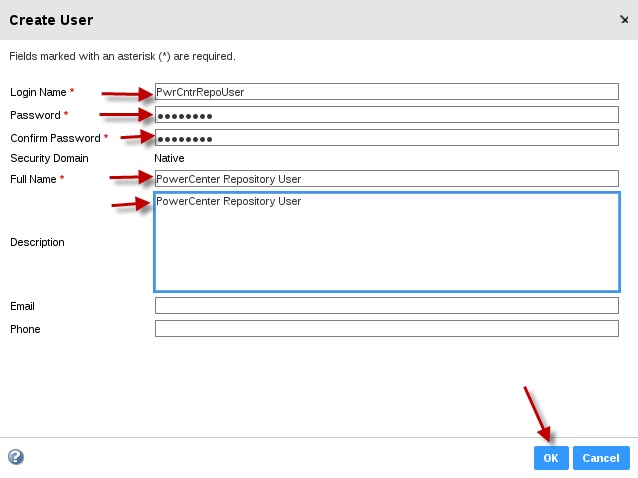Click the Login Name label

pos(38,92)
